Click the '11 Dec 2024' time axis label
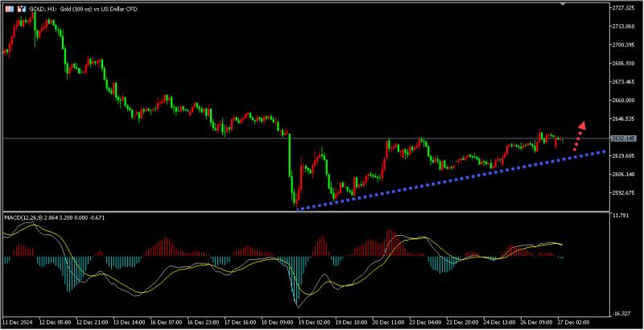 click(x=17, y=322)
